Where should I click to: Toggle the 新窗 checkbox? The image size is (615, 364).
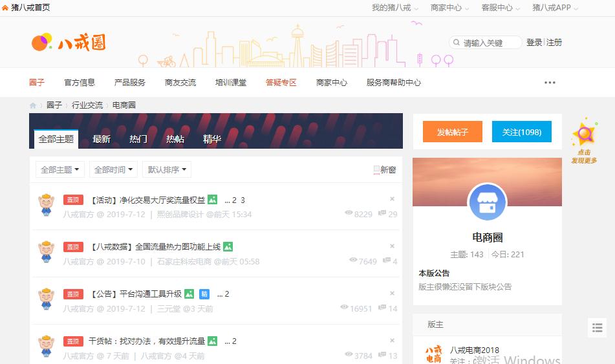(x=376, y=169)
